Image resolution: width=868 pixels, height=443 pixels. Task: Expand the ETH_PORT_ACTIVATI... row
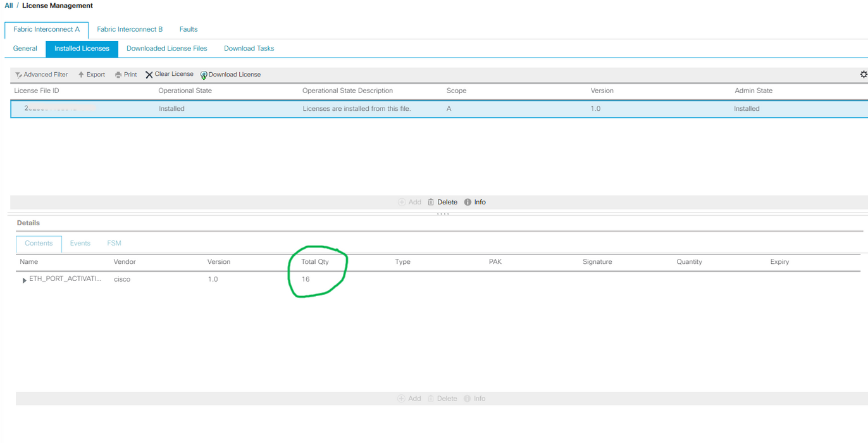tap(24, 280)
